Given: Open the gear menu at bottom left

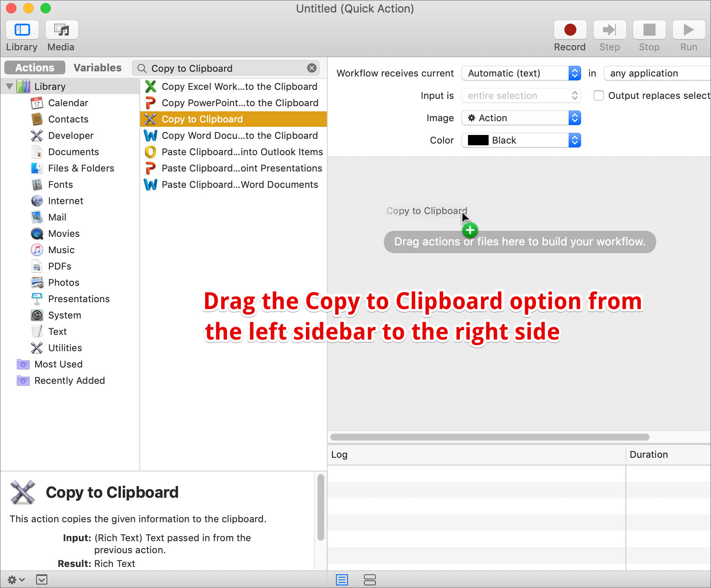Looking at the screenshot, I should [x=13, y=579].
